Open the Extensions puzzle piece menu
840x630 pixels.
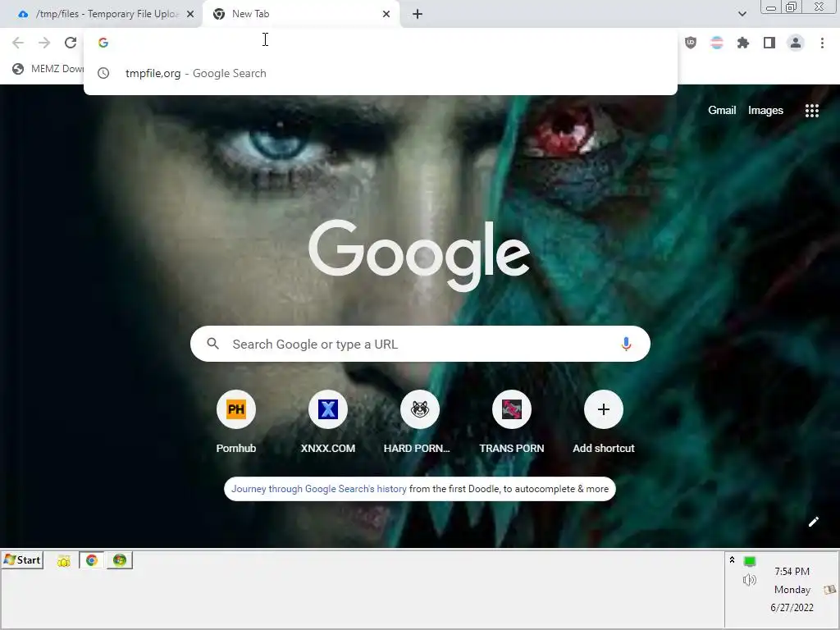pos(743,43)
